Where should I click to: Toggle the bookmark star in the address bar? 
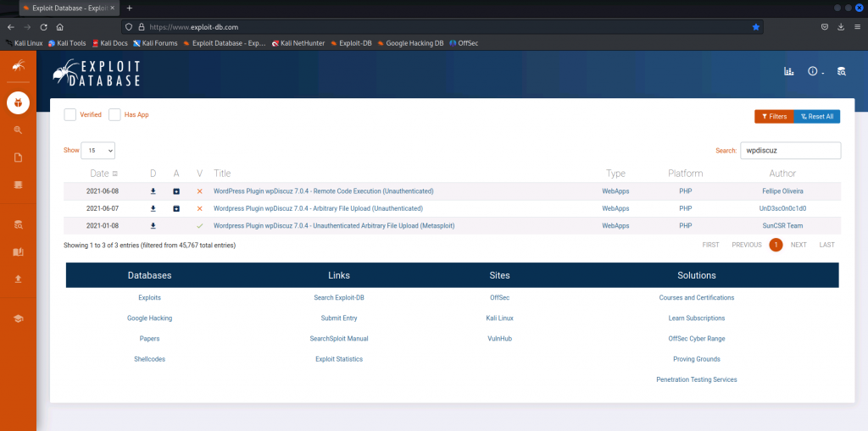(x=755, y=26)
